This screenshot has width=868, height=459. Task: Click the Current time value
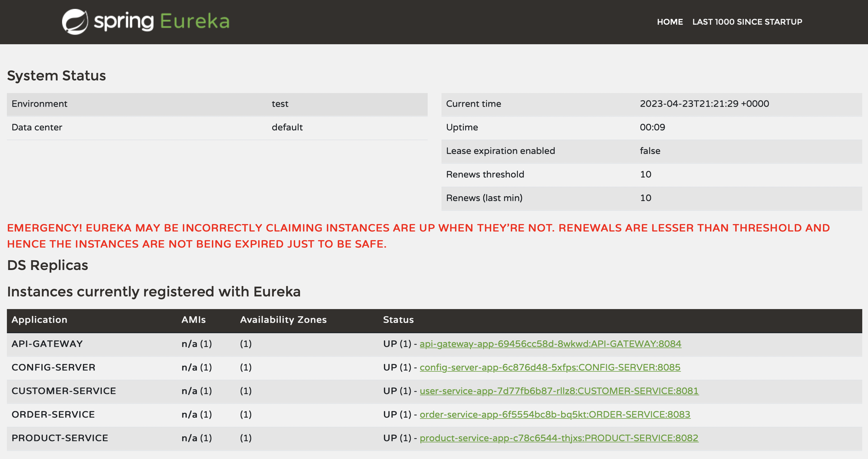[x=704, y=104]
